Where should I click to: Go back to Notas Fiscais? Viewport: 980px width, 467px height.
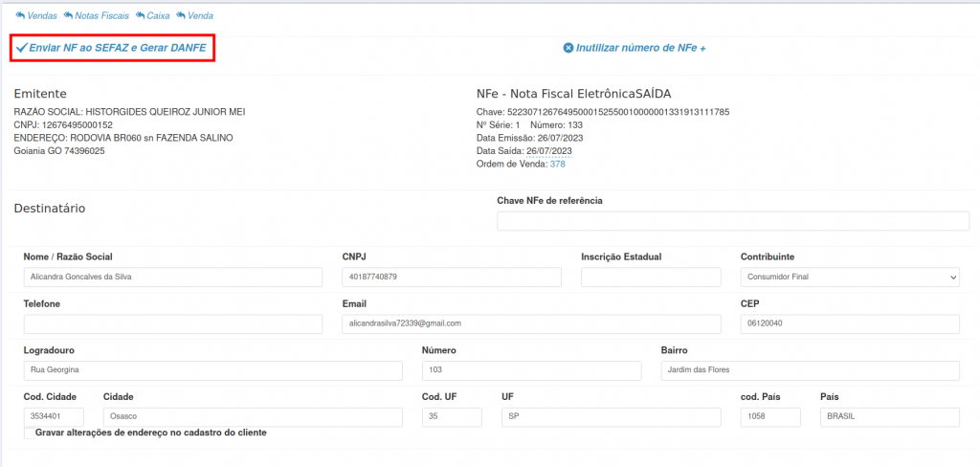pyautogui.click(x=97, y=16)
